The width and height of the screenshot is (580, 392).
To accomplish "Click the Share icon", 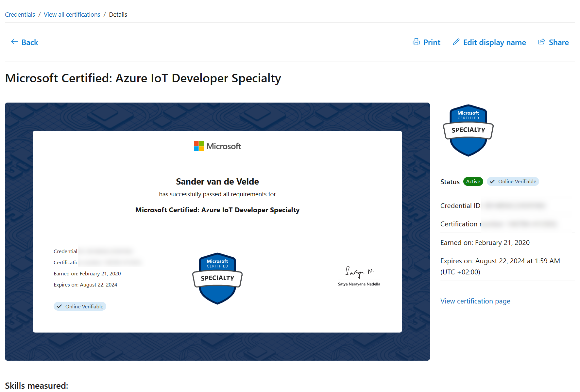I will 542,42.
